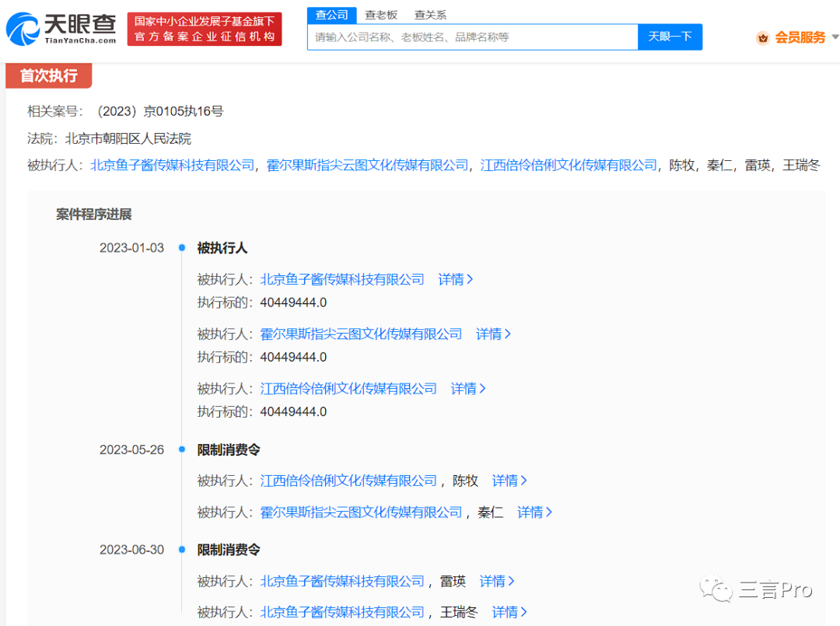Click the red 官方备案企业征信机构 banner
This screenshot has width=840, height=626.
coord(205,29)
